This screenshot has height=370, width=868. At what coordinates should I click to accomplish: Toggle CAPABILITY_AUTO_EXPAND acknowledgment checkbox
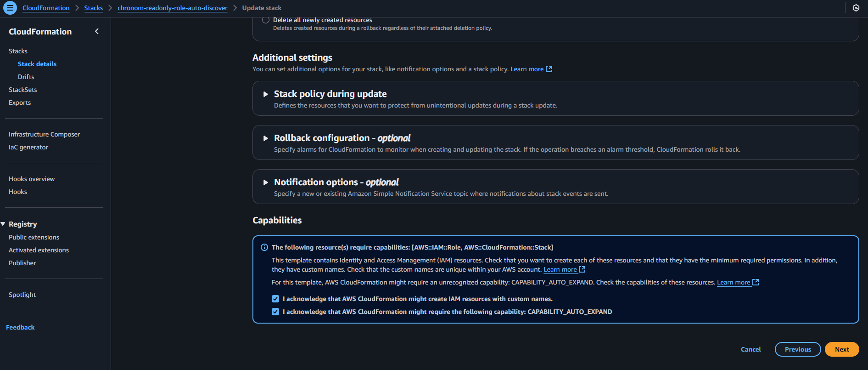275,312
